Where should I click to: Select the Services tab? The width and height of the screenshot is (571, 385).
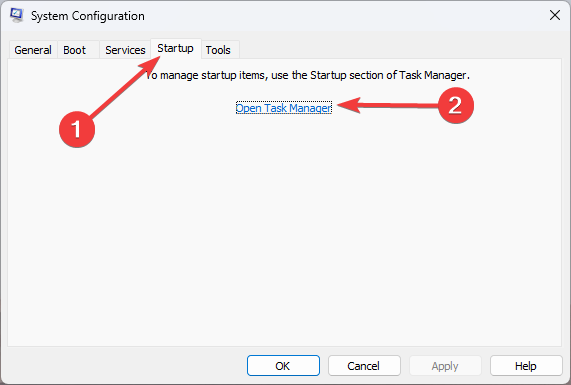pos(125,50)
